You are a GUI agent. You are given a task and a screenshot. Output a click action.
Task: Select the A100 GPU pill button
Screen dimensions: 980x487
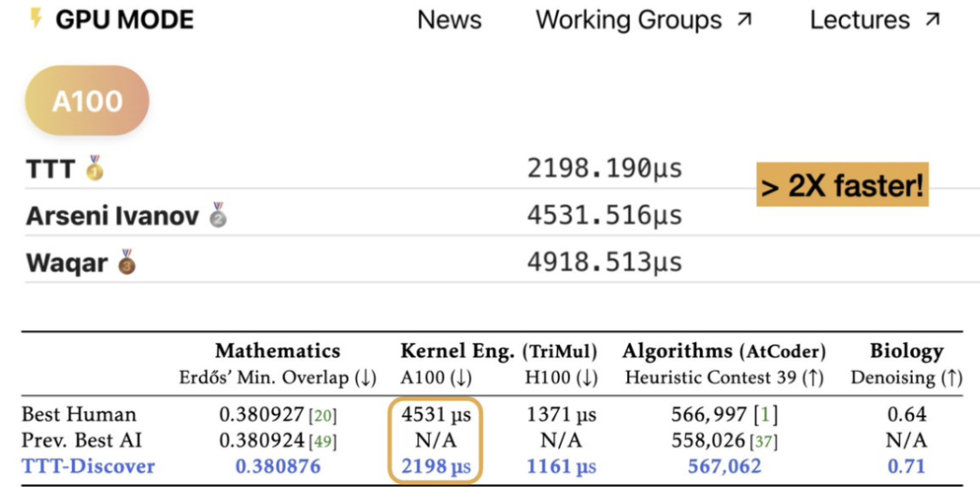tap(87, 101)
